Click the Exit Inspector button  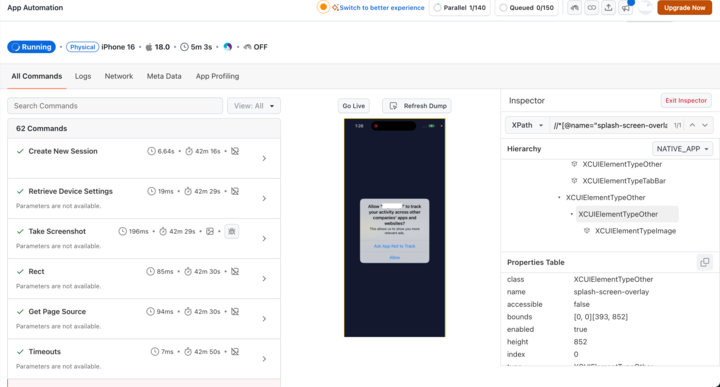point(686,101)
